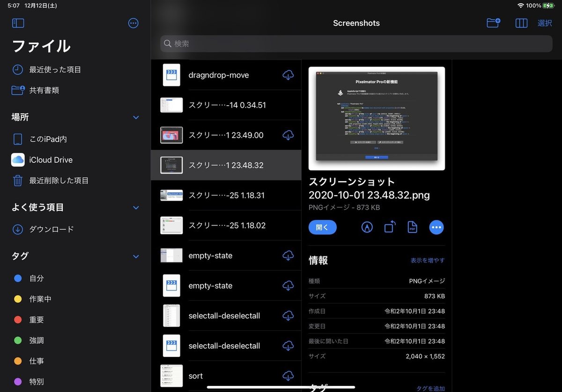Click 表示を増やす link
This screenshot has width=562, height=392.
[428, 260]
